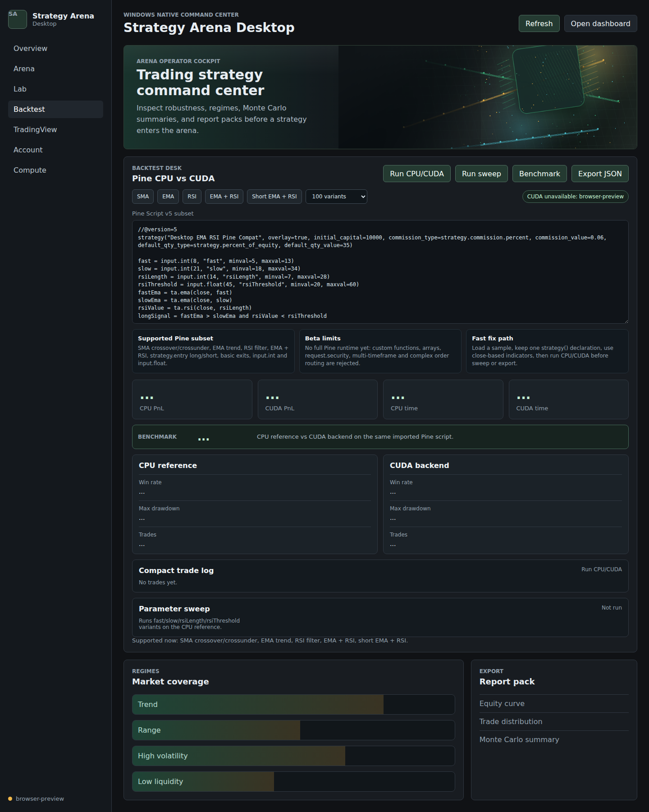
Task: Select the Supported Pine subset card
Action: point(213,351)
